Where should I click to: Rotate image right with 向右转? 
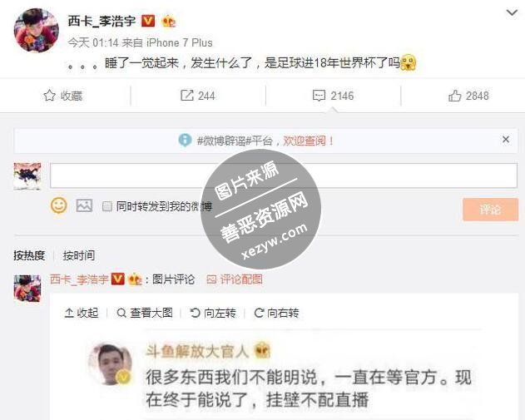[x=276, y=313]
